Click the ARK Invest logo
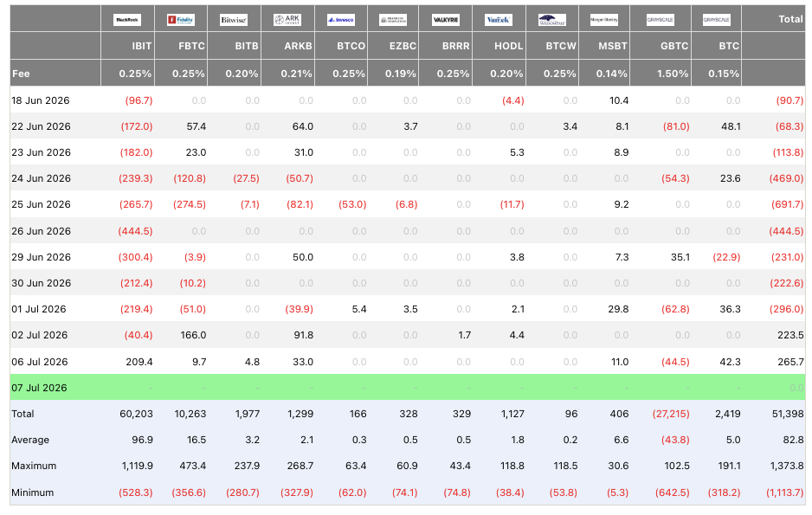The image size is (812, 515). [287, 20]
